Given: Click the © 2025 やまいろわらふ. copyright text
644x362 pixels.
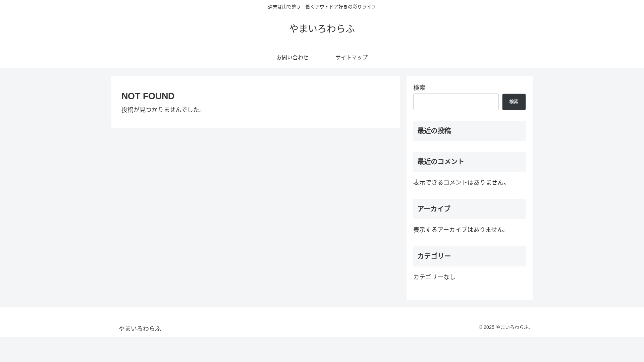Looking at the screenshot, I should [504, 327].
